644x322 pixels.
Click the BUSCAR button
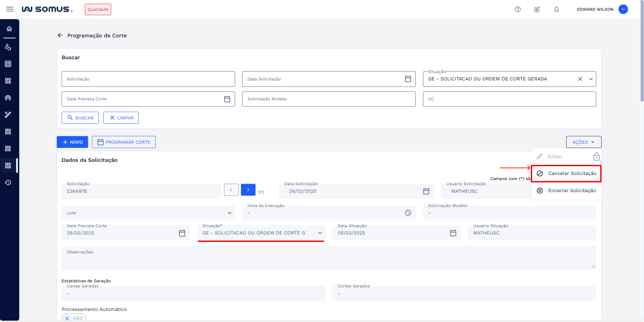80,118
